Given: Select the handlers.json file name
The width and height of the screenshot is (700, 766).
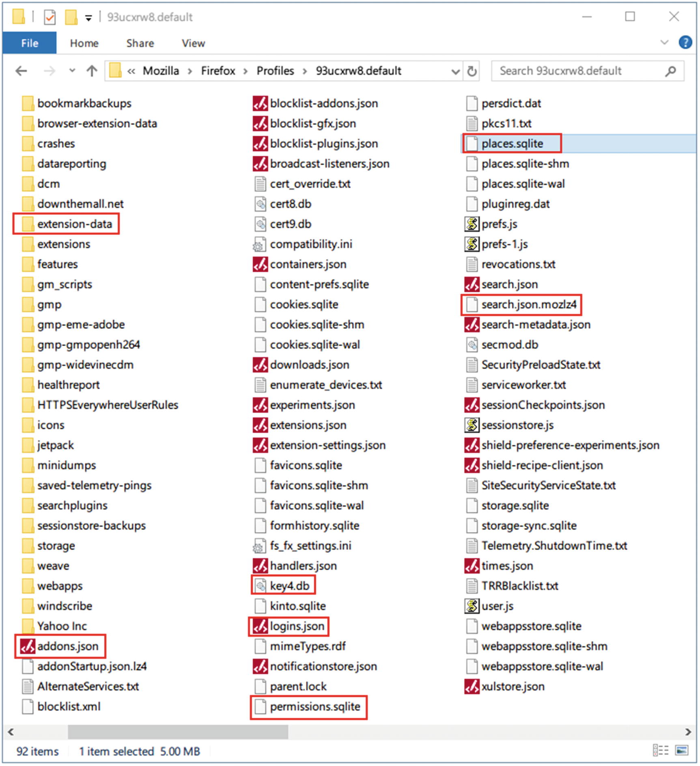Looking at the screenshot, I should [x=303, y=566].
